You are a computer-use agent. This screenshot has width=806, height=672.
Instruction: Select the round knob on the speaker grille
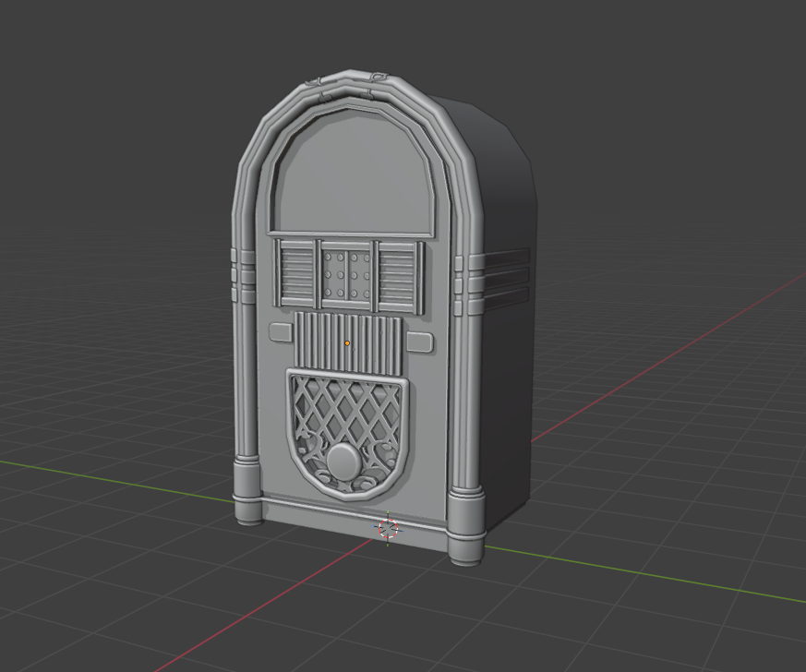[x=344, y=461]
